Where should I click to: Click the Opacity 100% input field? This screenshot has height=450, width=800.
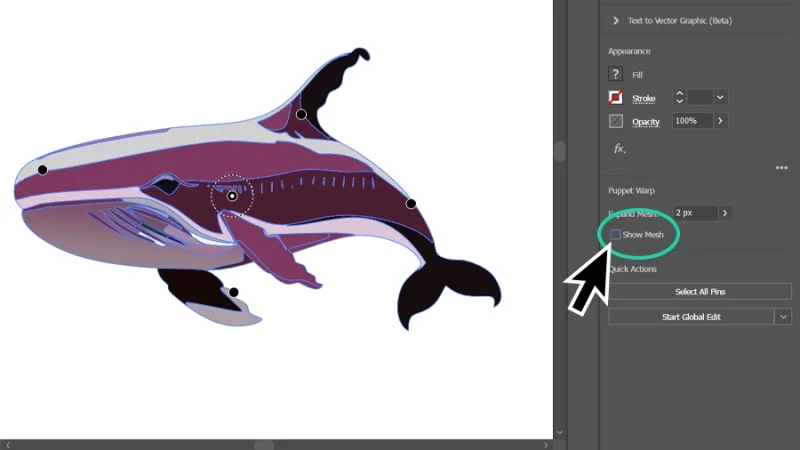(x=691, y=121)
